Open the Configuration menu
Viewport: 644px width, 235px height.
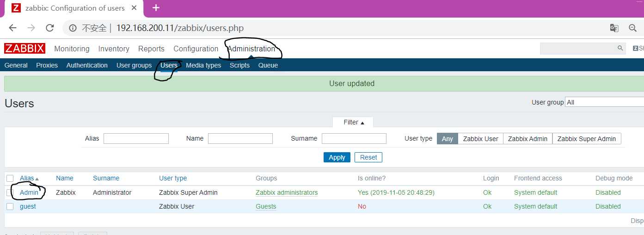click(196, 49)
